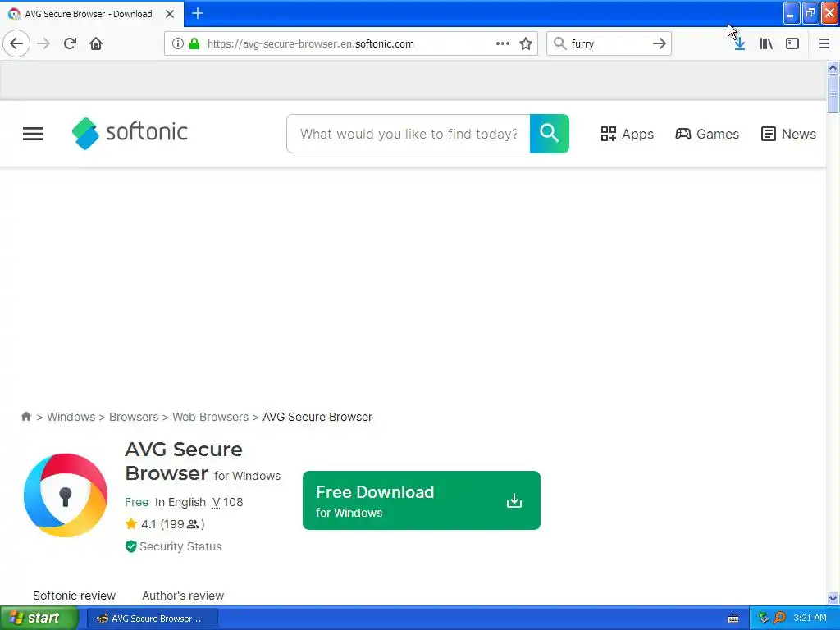Open the Browsers breadcrumb link
This screenshot has height=630, width=840.
tap(134, 417)
